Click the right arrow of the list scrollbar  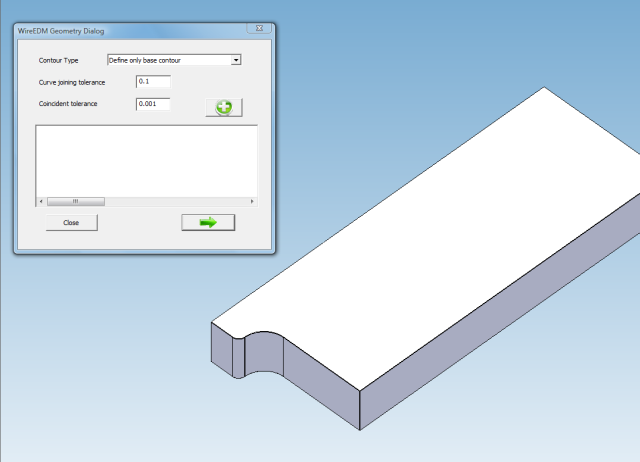click(x=252, y=201)
